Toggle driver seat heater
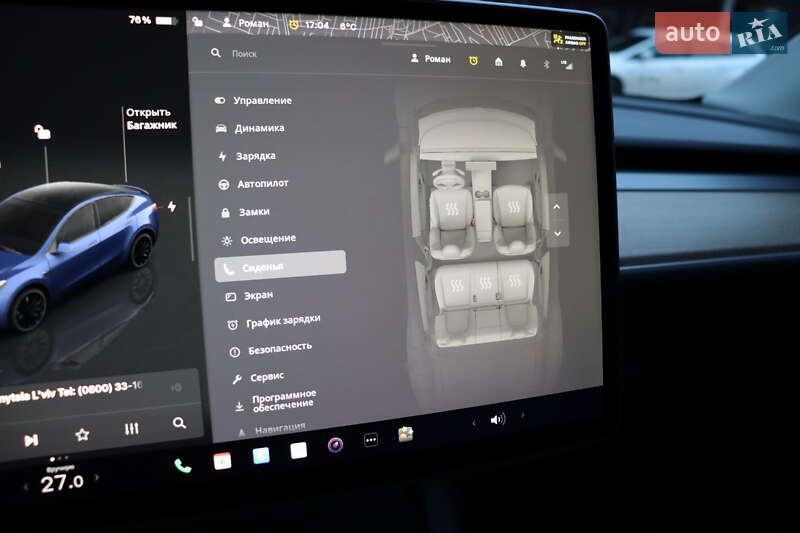 451,210
